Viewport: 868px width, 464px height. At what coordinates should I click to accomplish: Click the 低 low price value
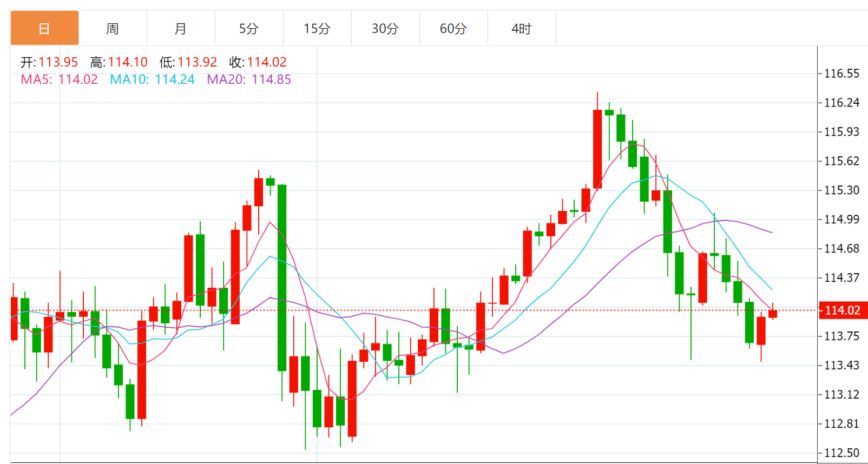pyautogui.click(x=197, y=62)
